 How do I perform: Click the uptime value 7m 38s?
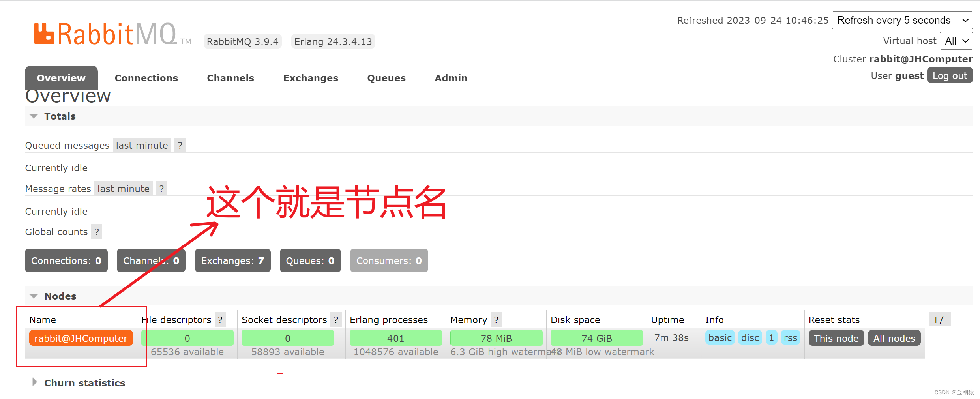coord(671,338)
